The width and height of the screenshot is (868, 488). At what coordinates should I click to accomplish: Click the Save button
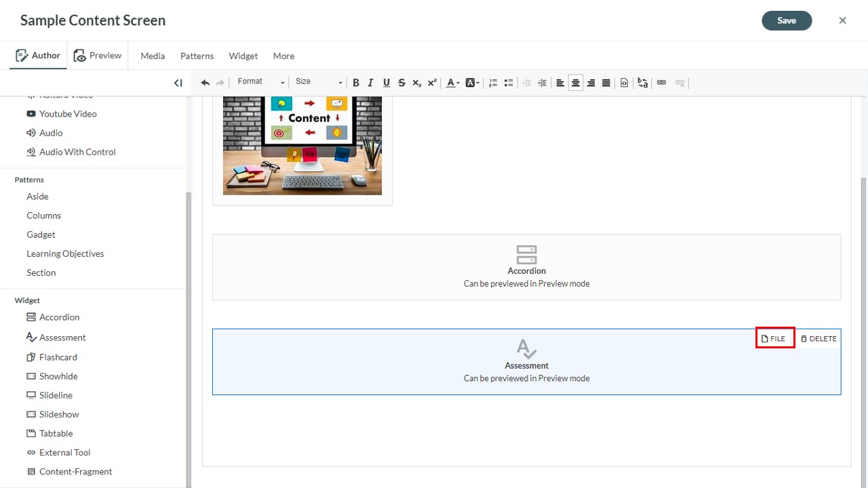click(x=787, y=20)
